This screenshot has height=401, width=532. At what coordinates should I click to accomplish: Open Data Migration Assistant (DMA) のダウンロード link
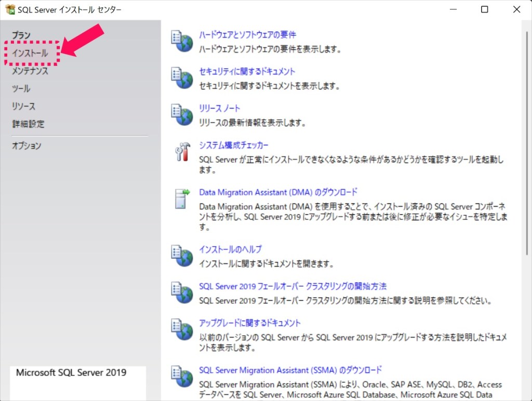[x=278, y=192]
